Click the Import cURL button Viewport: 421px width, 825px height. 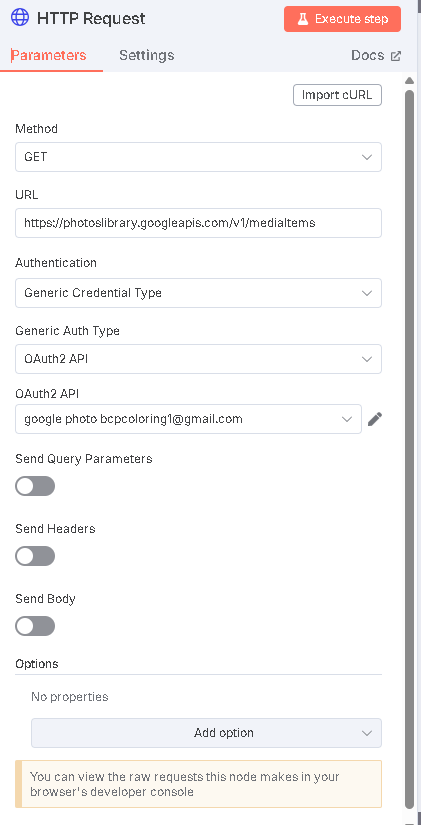click(337, 95)
